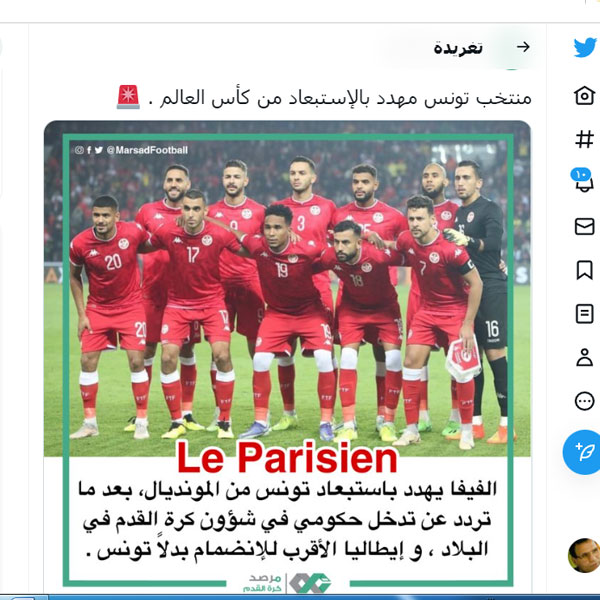Click the back arrow beside تغريدة
This screenshot has width=600, height=600.
[523, 47]
